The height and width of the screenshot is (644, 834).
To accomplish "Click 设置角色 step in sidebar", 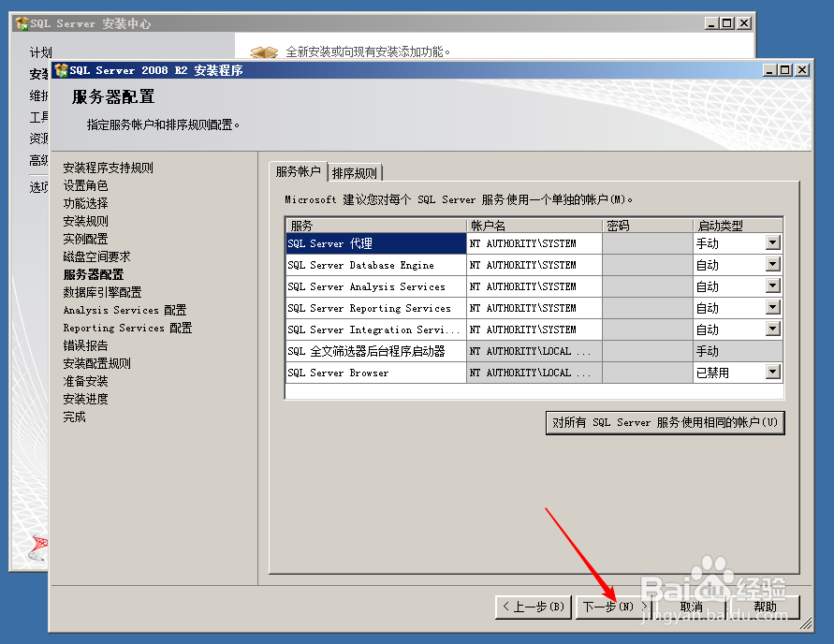I will point(85,185).
